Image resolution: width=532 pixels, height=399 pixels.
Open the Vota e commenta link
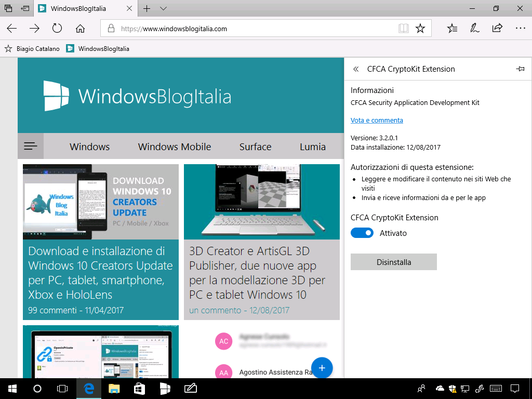coord(377,120)
